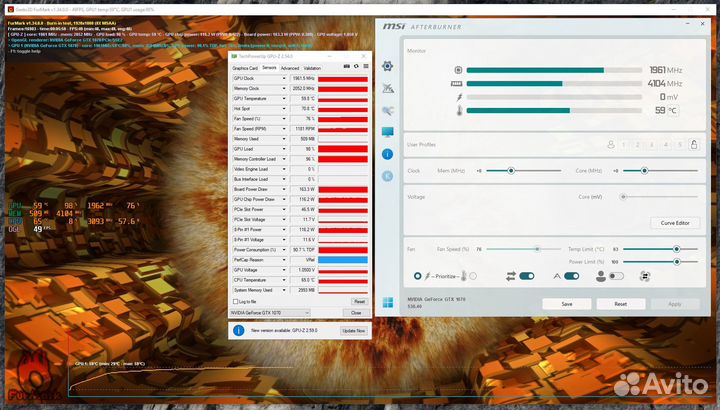The height and width of the screenshot is (410, 720).
Task: Click the GPU-Z update info icon
Action: pyautogui.click(x=238, y=330)
